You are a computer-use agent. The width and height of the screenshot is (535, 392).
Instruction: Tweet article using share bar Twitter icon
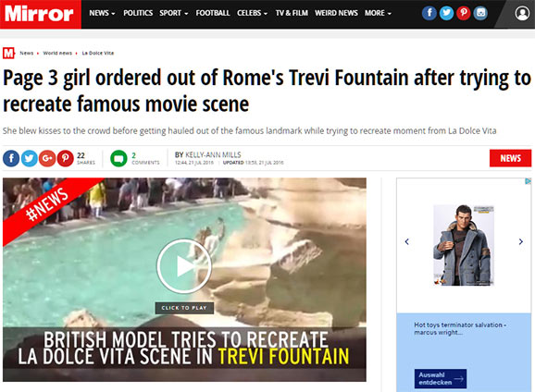pos(30,158)
